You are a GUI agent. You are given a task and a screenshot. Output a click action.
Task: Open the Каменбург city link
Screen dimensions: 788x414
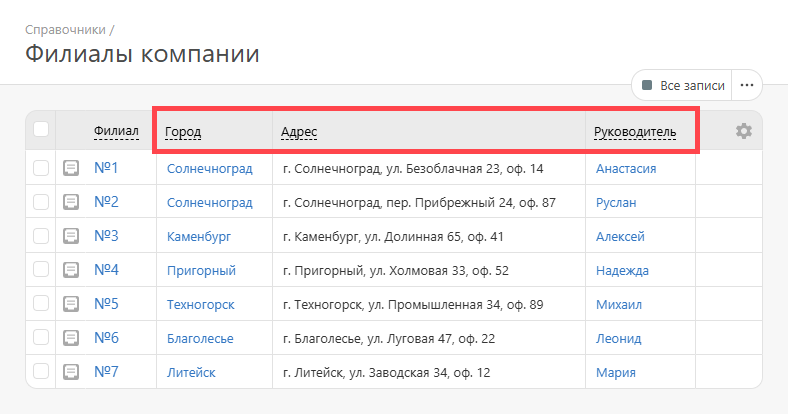click(x=199, y=237)
